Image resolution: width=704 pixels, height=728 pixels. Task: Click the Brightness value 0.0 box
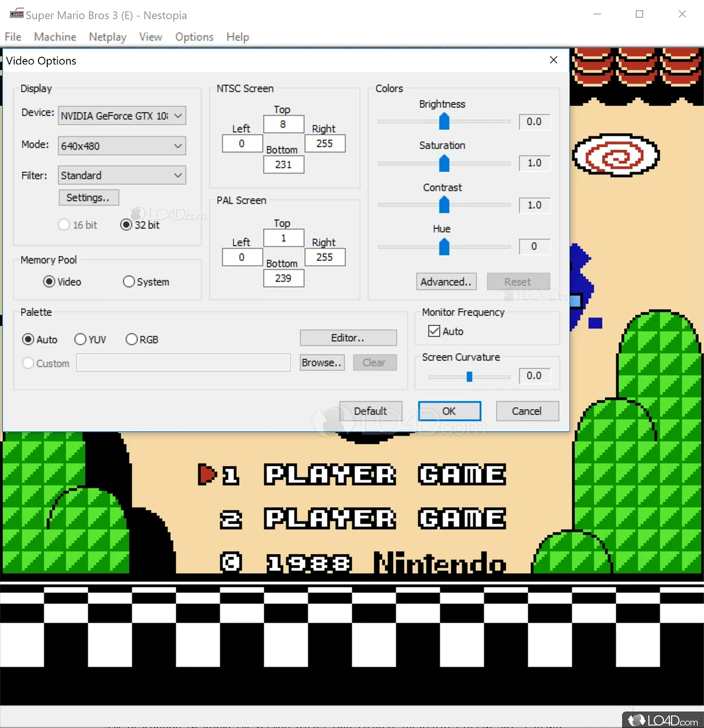click(x=535, y=122)
